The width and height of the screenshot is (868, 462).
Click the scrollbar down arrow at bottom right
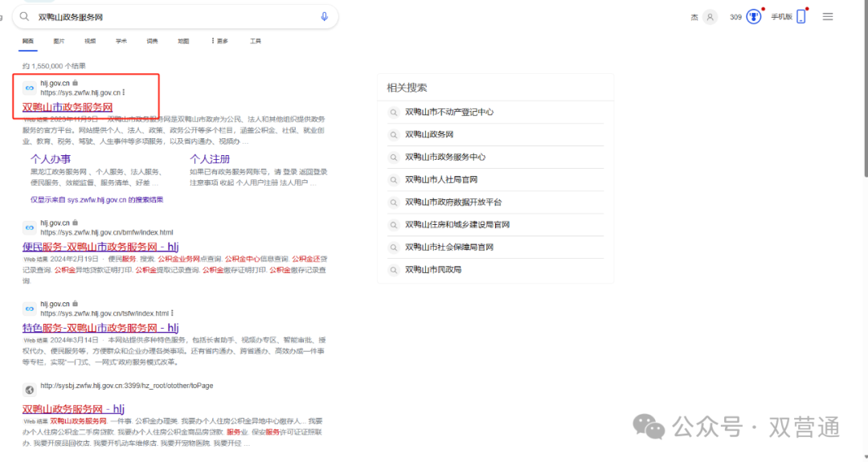[866, 457]
